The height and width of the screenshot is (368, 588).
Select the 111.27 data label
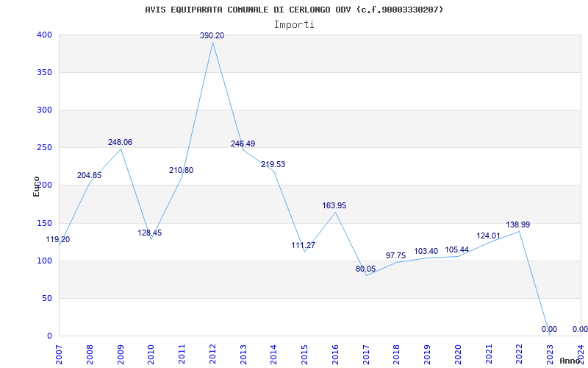[304, 245]
